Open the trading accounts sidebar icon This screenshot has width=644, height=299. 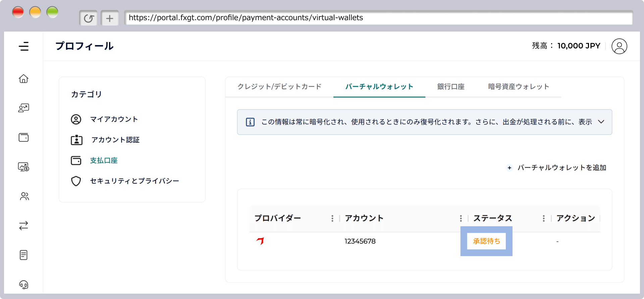click(x=23, y=108)
